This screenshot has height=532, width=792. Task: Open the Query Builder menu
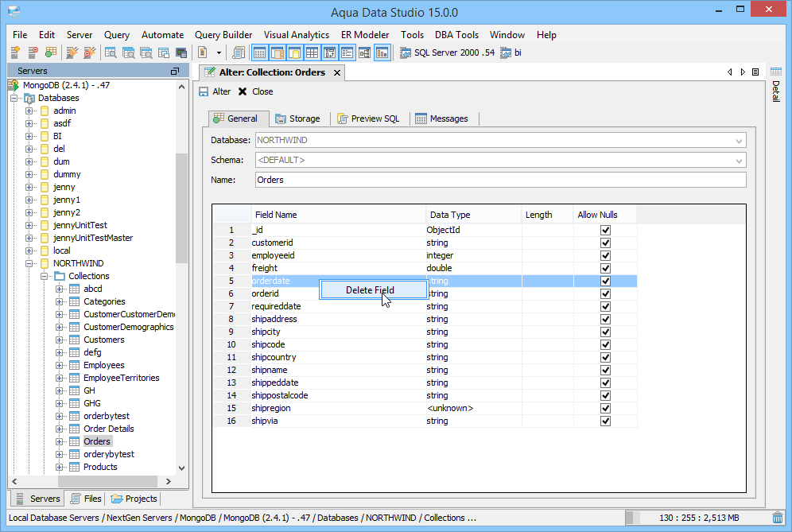(223, 35)
